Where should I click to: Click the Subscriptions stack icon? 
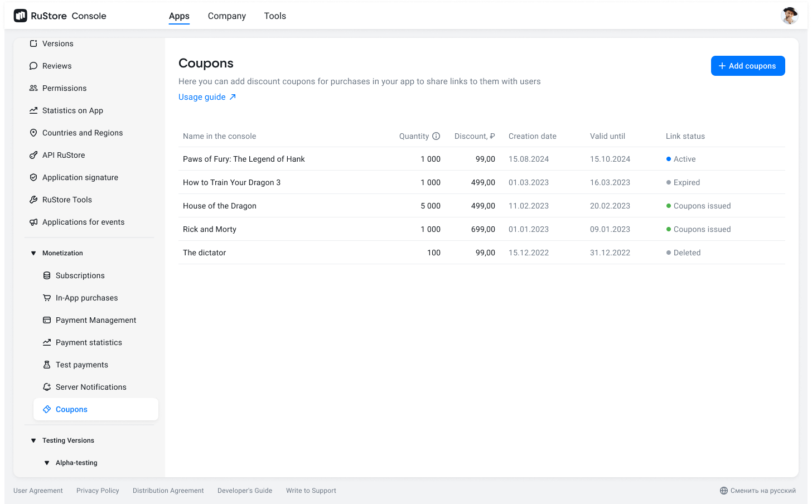[47, 275]
